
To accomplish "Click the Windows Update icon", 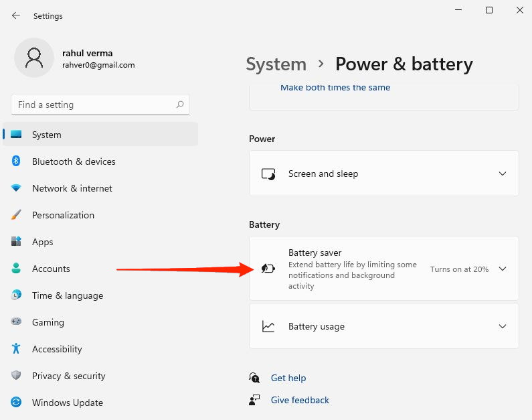I will pyautogui.click(x=16, y=403).
